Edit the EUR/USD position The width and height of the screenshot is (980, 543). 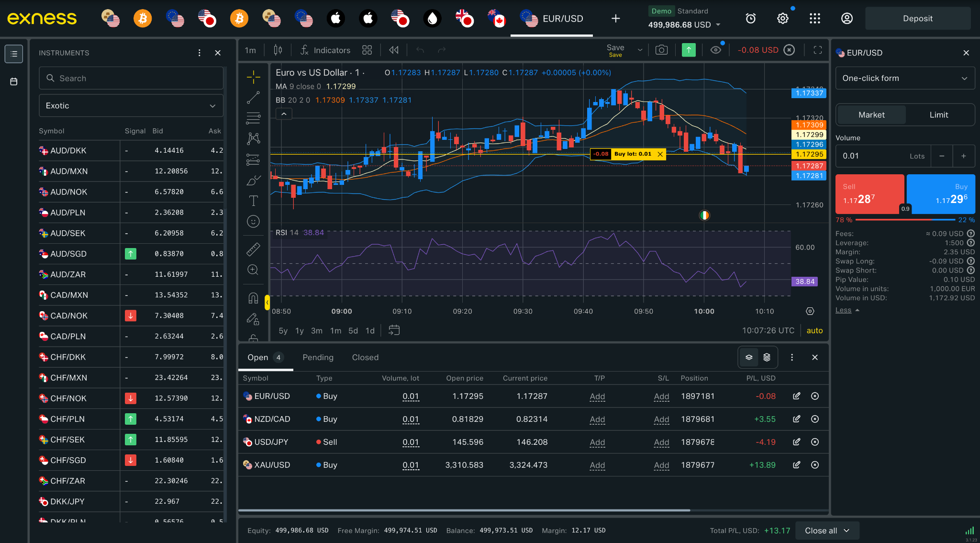coord(797,396)
